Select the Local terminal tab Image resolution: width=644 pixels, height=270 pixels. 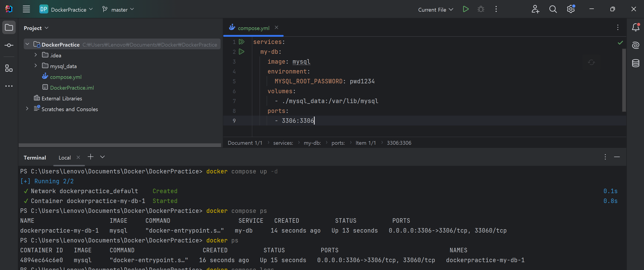(x=65, y=158)
